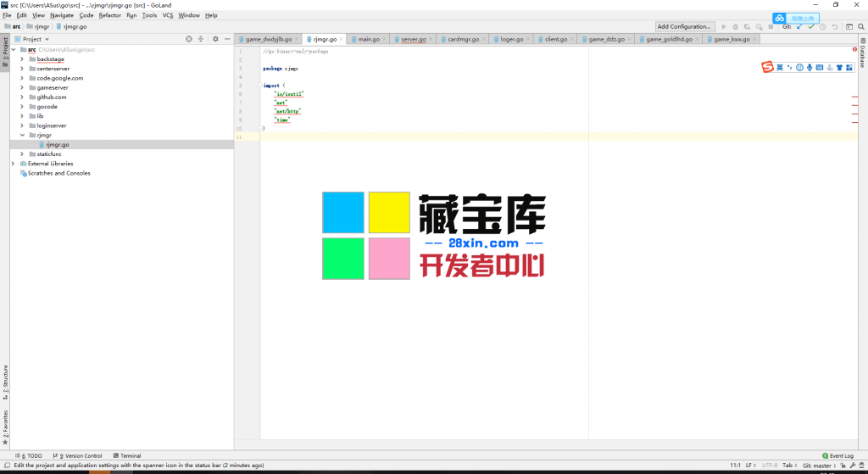The height and width of the screenshot is (474, 868).
Task: Click the tool-window toggle icon in status bar corner
Action: (x=7, y=466)
